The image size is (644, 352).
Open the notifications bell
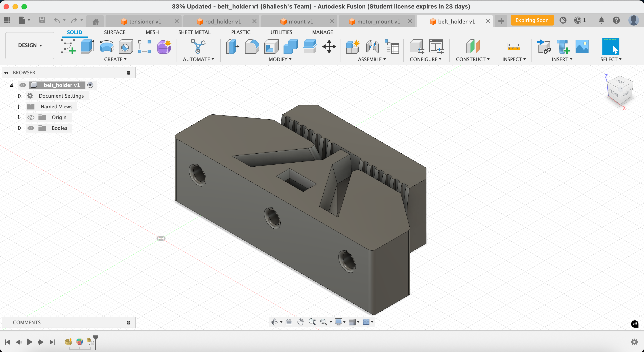[x=601, y=20]
